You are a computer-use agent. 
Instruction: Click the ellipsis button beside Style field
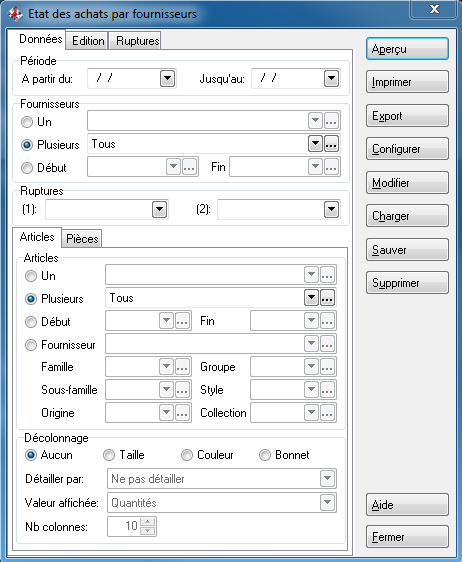[x=327, y=390]
